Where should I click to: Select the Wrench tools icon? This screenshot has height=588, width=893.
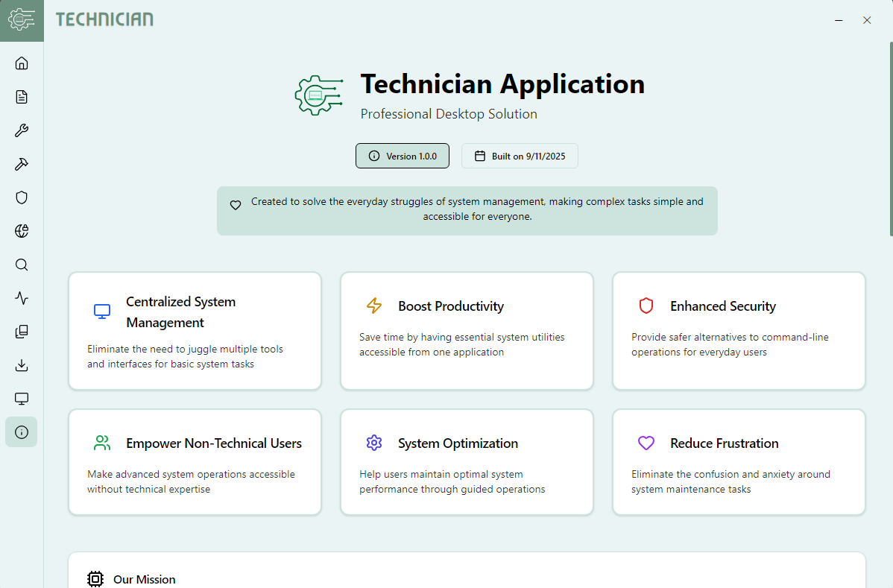[x=22, y=130]
